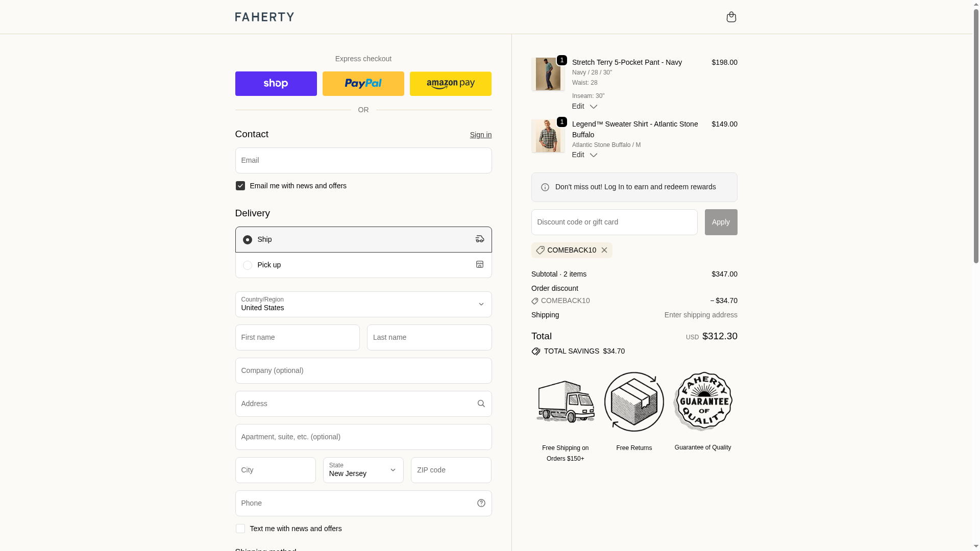Open the State dropdown

pyautogui.click(x=363, y=470)
